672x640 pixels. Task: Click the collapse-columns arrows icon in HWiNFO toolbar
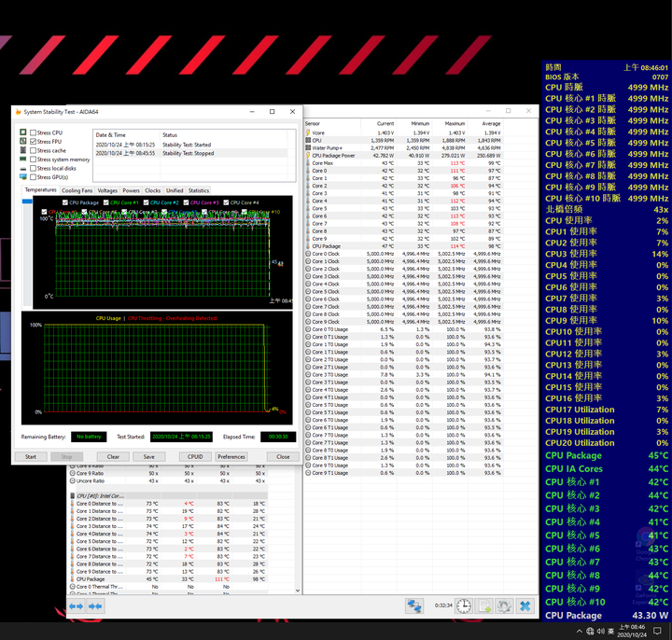coord(95,606)
